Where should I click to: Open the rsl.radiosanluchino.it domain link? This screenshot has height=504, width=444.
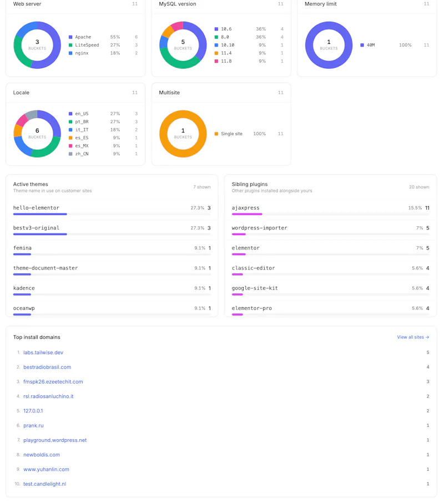[x=48, y=396]
